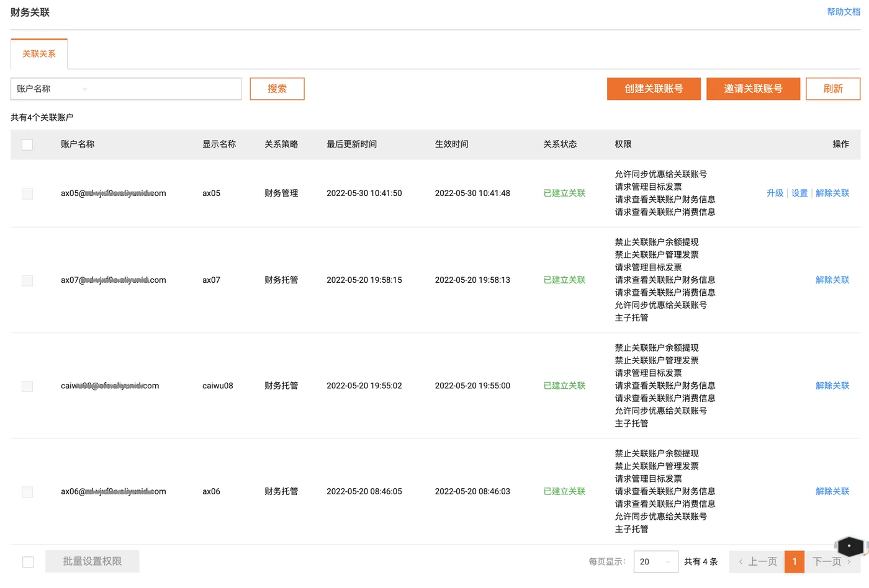Click 主子托管 permission in ax07 row
This screenshot has height=588, width=869.
click(631, 318)
